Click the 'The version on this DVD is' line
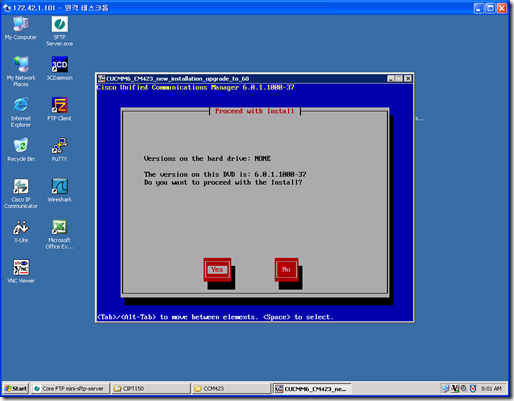 pyautogui.click(x=225, y=174)
